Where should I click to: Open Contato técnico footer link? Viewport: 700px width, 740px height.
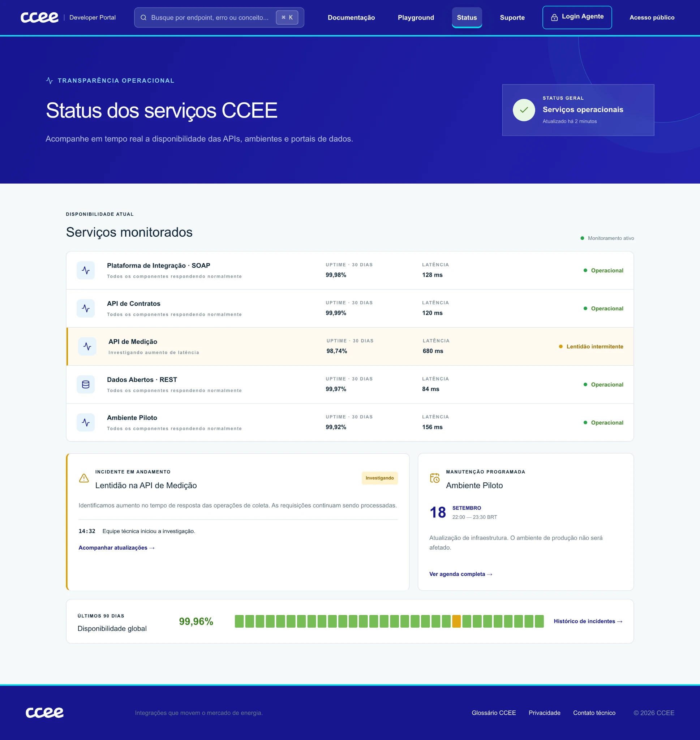point(594,713)
